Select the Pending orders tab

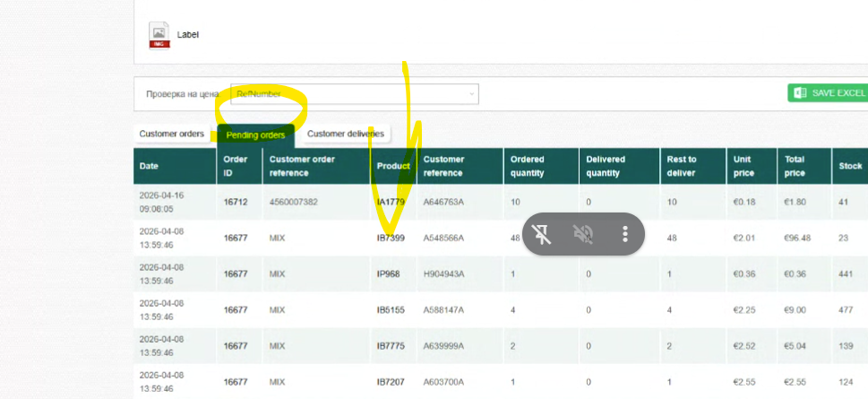[255, 135]
